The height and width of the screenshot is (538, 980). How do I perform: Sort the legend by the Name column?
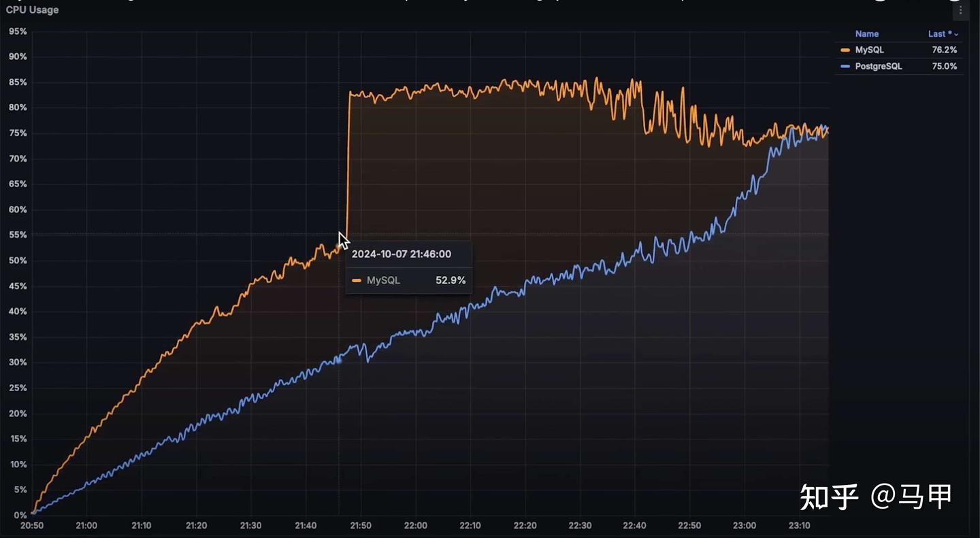[x=866, y=33]
